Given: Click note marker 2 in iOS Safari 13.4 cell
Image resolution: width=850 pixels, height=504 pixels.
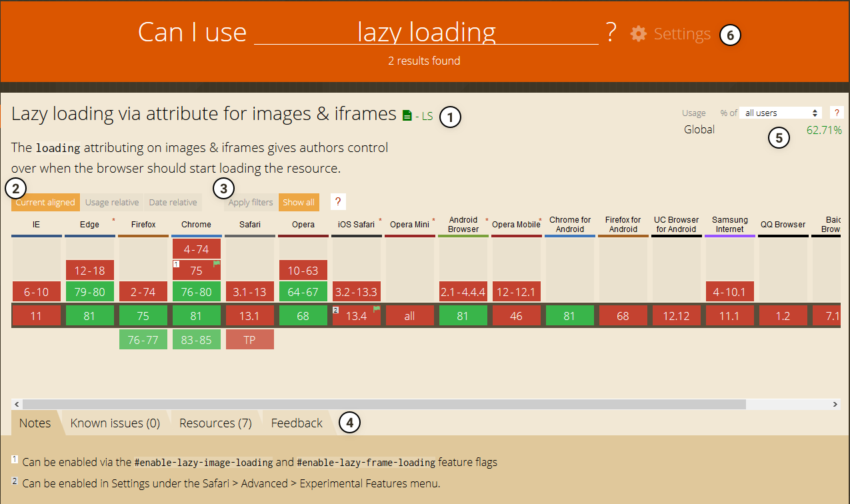Looking at the screenshot, I should 337,309.
